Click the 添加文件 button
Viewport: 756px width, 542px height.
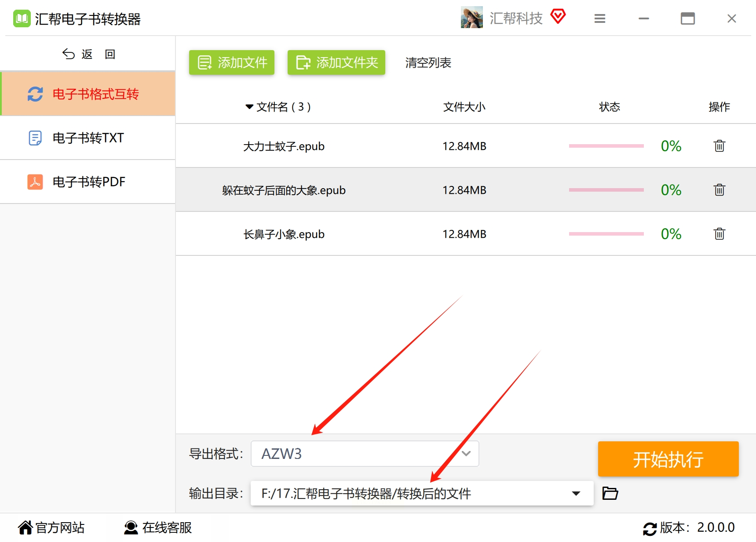click(232, 62)
